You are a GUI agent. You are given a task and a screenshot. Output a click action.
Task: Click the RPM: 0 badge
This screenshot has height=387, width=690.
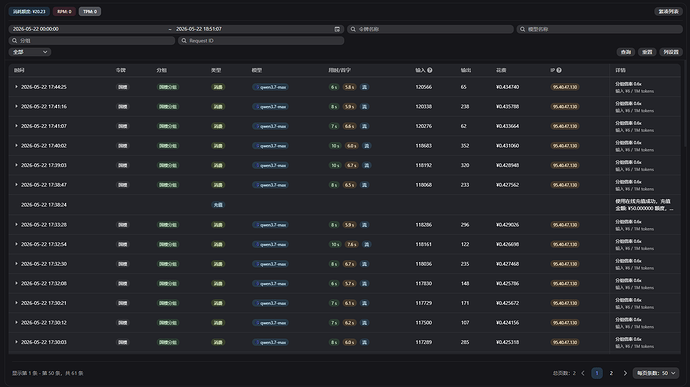pos(64,11)
